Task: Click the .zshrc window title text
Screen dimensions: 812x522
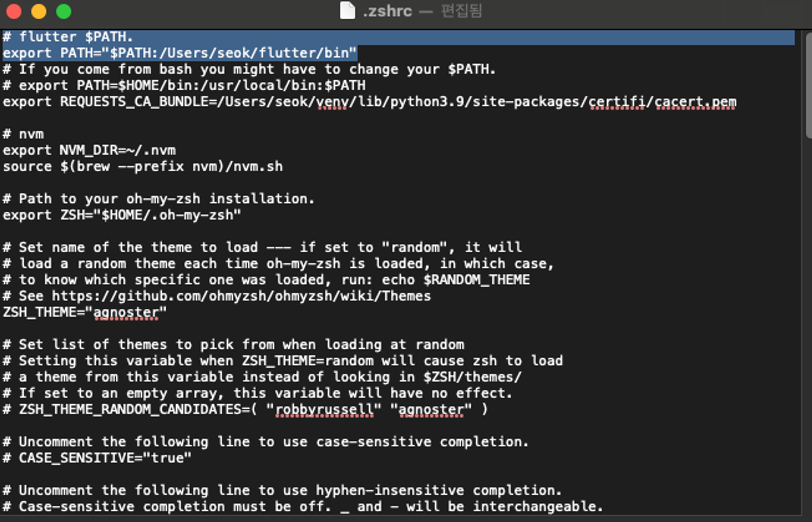Action: click(x=388, y=11)
